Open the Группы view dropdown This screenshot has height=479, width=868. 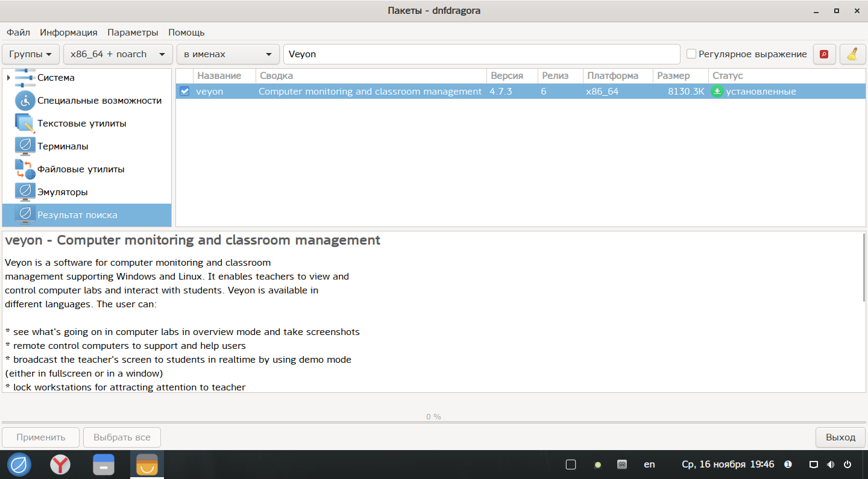pyautogui.click(x=31, y=54)
